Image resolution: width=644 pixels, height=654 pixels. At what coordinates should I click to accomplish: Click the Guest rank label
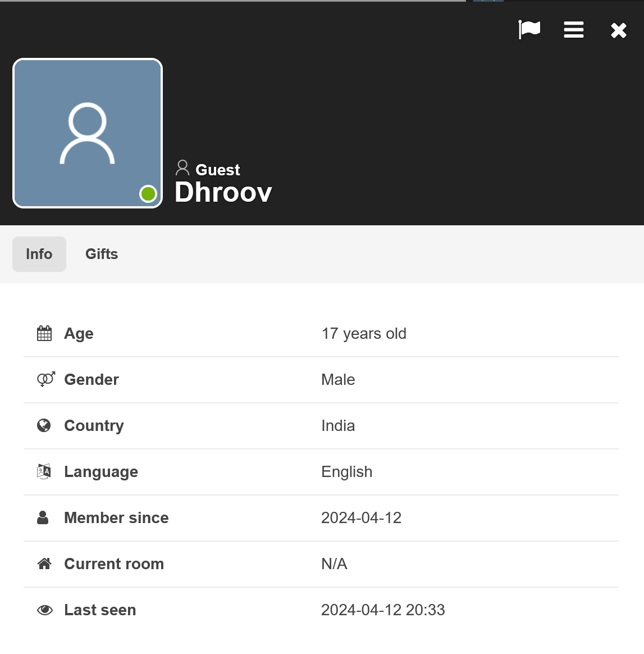pyautogui.click(x=218, y=170)
